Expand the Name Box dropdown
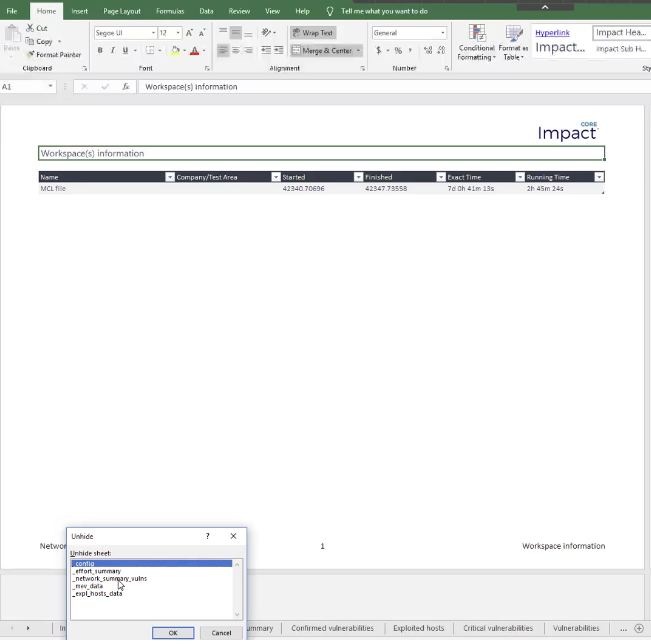This screenshot has width=651, height=644. click(50, 86)
